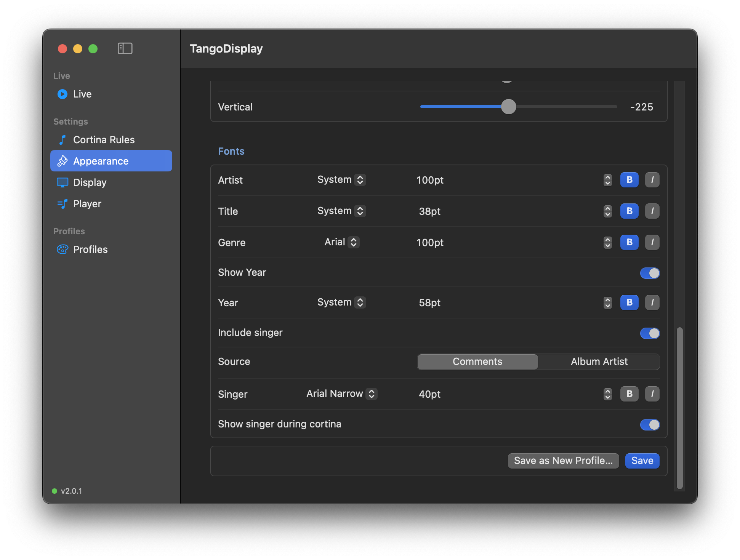Screen dimensions: 740x560
Task: Toggle italic for Title font
Action: pyautogui.click(x=652, y=211)
